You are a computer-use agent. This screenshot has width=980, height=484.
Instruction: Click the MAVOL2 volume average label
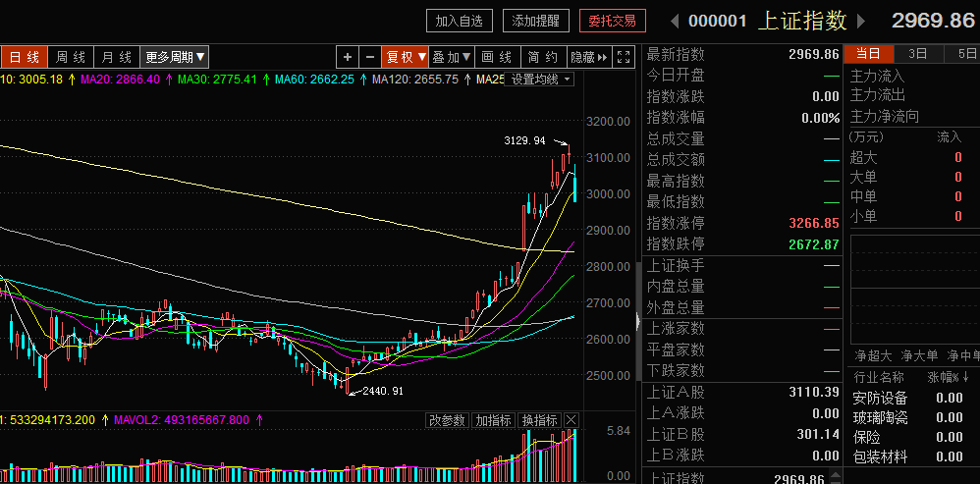(182, 419)
